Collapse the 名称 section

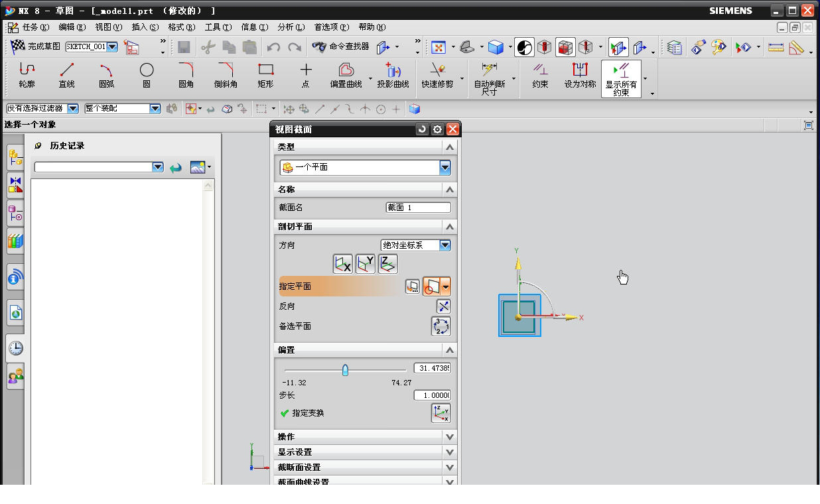pos(450,190)
